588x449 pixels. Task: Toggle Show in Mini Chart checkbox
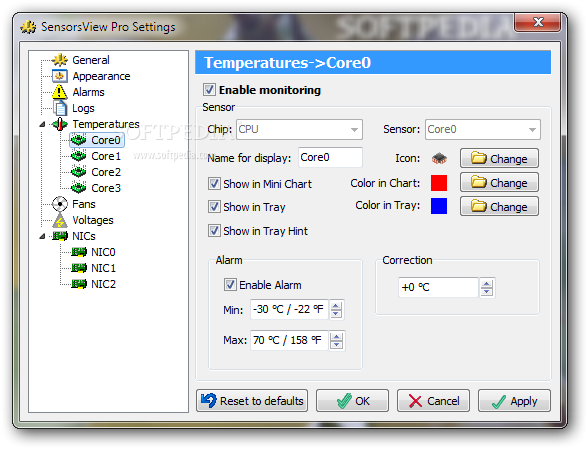tap(214, 184)
